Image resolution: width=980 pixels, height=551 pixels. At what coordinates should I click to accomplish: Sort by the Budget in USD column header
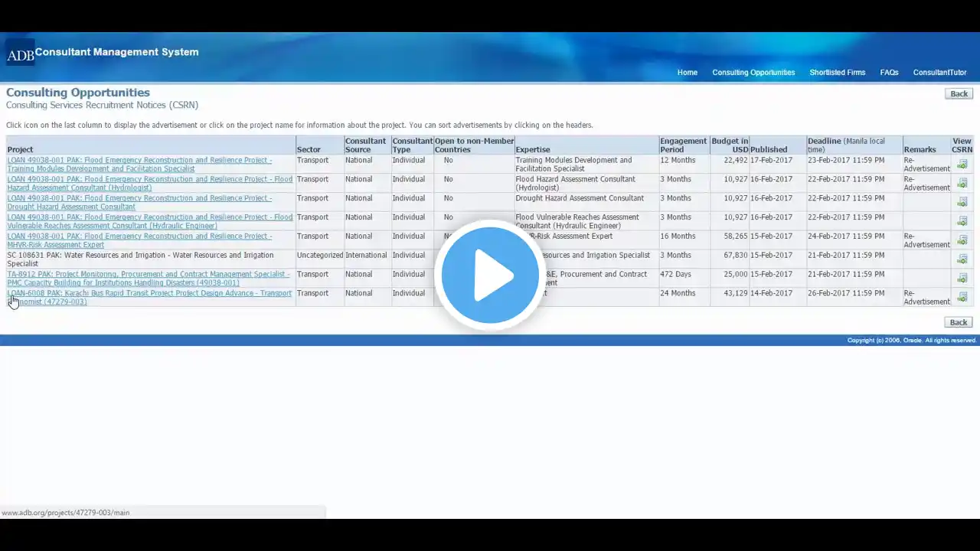[x=730, y=145]
